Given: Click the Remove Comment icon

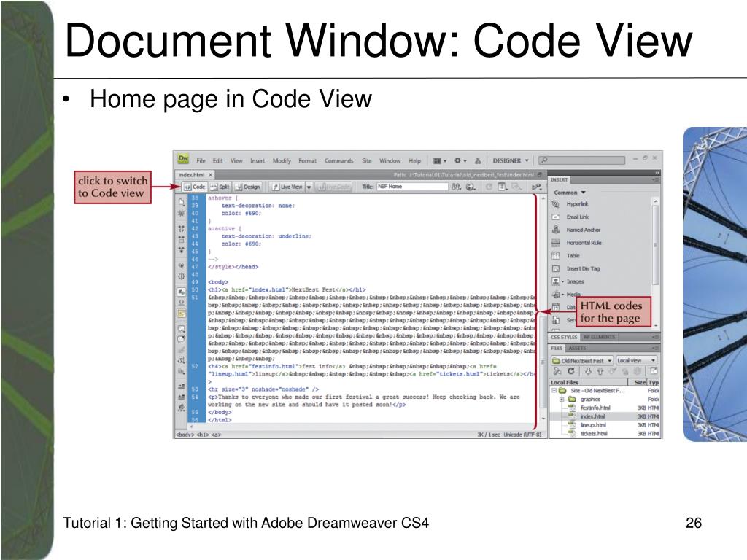Looking at the screenshot, I should click(x=182, y=339).
